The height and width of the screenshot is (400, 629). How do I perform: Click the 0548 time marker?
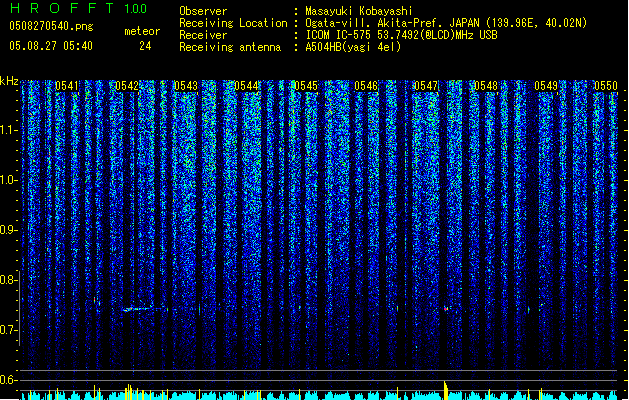486,86
